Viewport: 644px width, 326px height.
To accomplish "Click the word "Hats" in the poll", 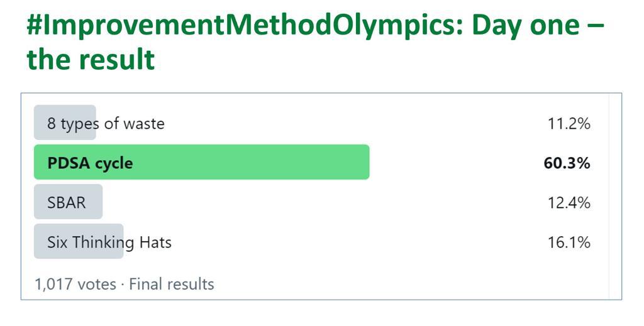I will pyautogui.click(x=156, y=242).
